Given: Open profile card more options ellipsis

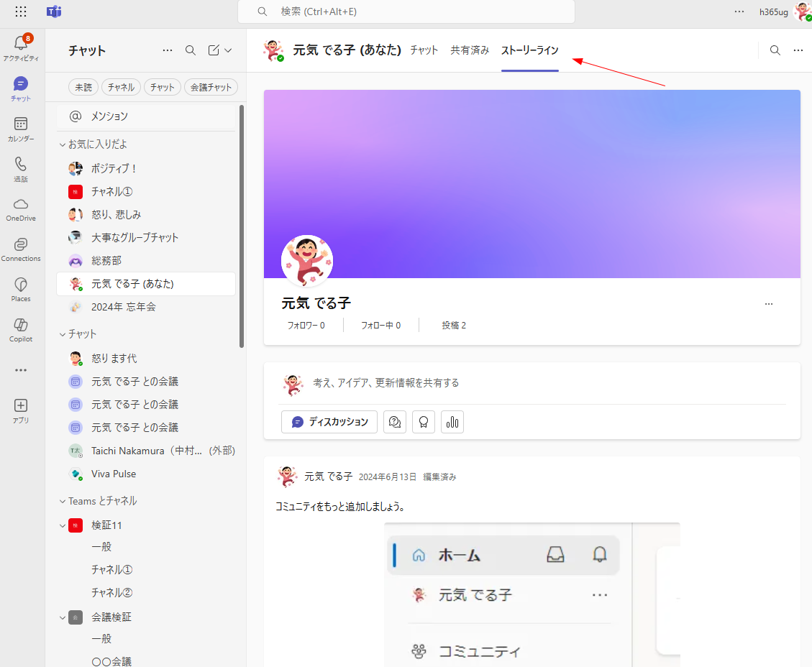Looking at the screenshot, I should (x=769, y=304).
